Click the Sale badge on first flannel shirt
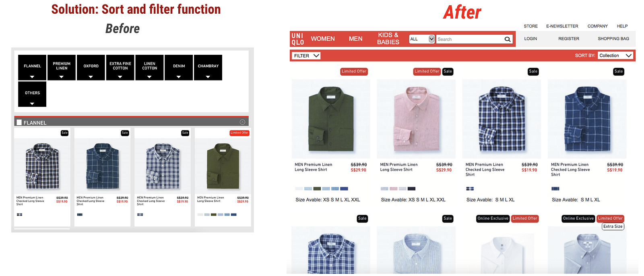Image resolution: width=644 pixels, height=276 pixels. coord(65,133)
